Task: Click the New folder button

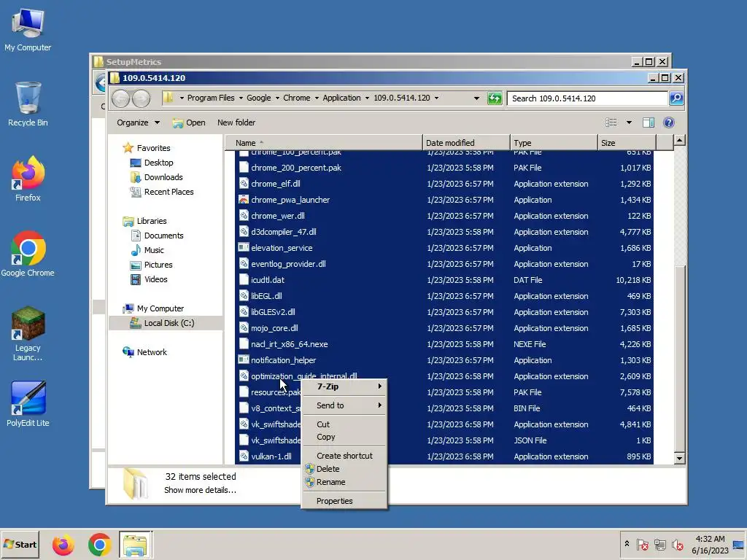Action: (236, 122)
